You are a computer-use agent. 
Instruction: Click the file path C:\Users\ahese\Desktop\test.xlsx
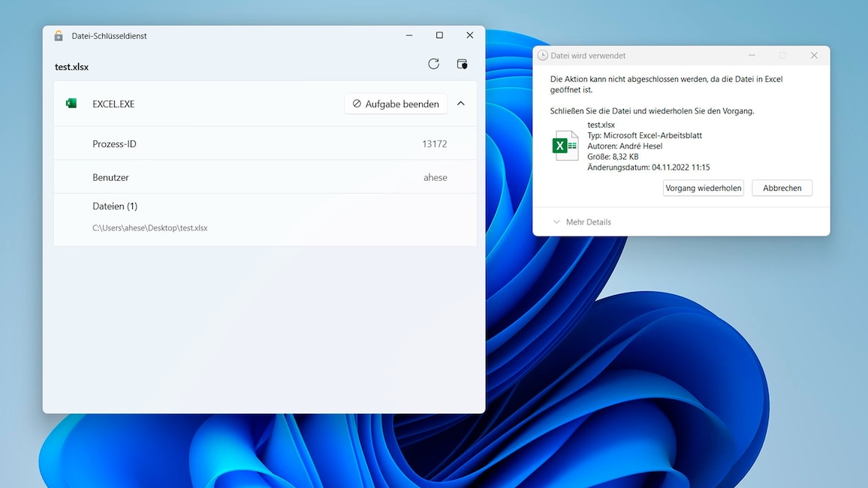tap(150, 228)
